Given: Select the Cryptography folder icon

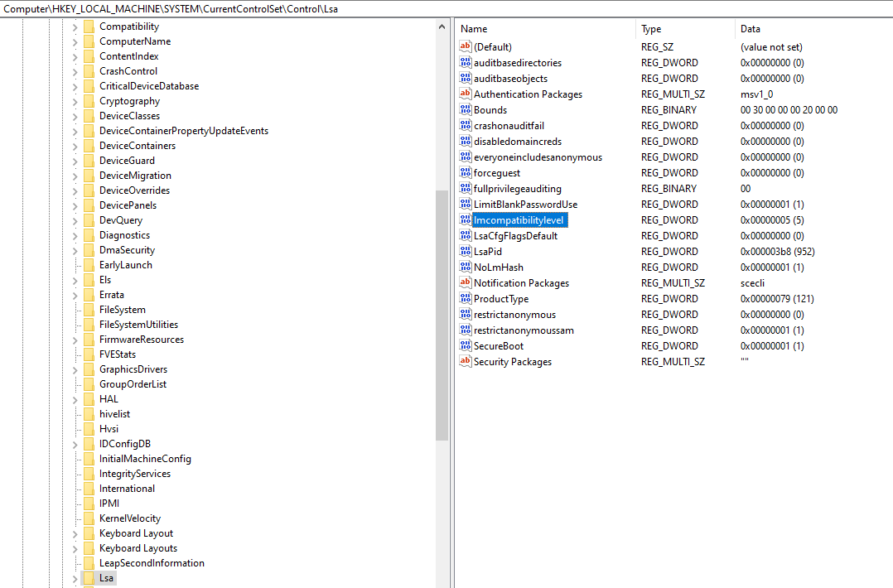Looking at the screenshot, I should (89, 101).
